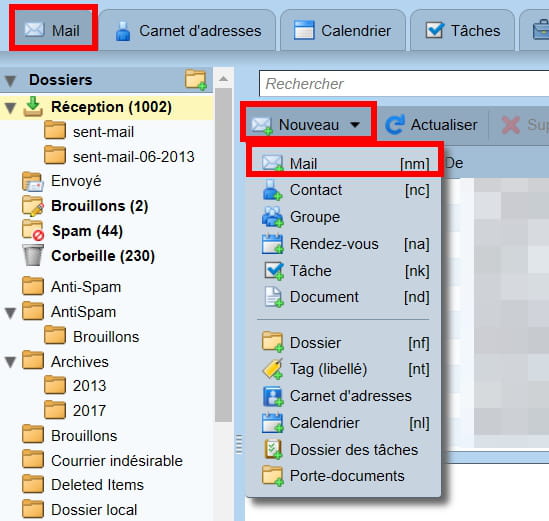Open the Envoyé sent folder
This screenshot has width=549, height=521.
coord(62,181)
